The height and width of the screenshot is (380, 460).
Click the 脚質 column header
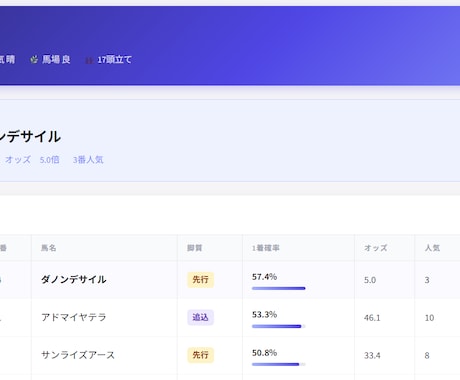coord(195,248)
